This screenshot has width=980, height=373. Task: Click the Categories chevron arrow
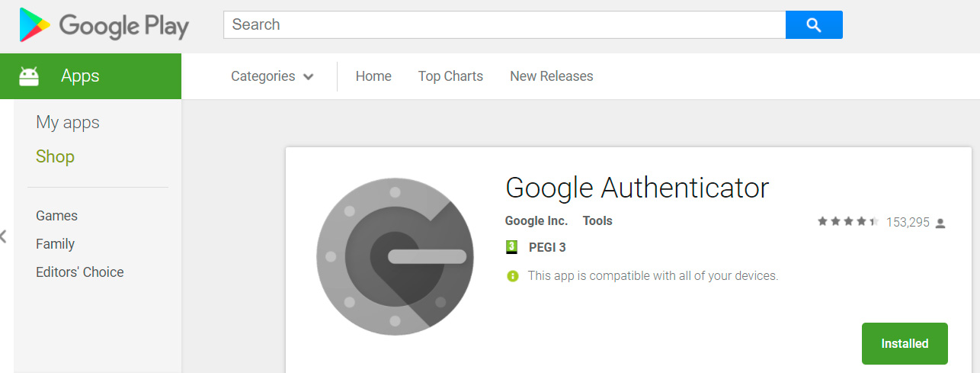point(308,77)
